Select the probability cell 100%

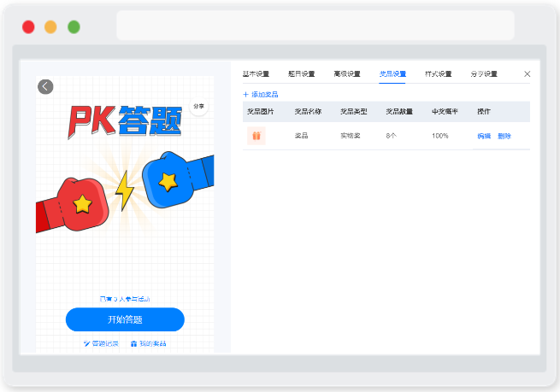[440, 136]
